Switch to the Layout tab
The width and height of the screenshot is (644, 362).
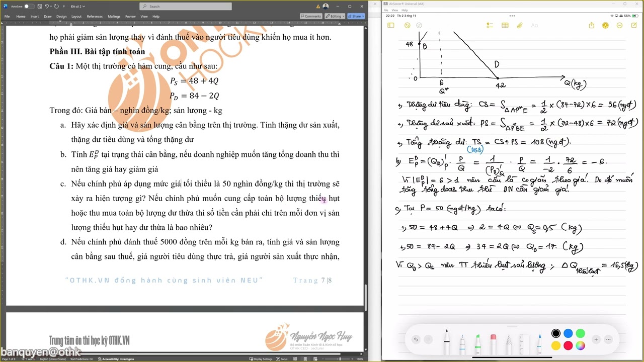pyautogui.click(x=76, y=16)
